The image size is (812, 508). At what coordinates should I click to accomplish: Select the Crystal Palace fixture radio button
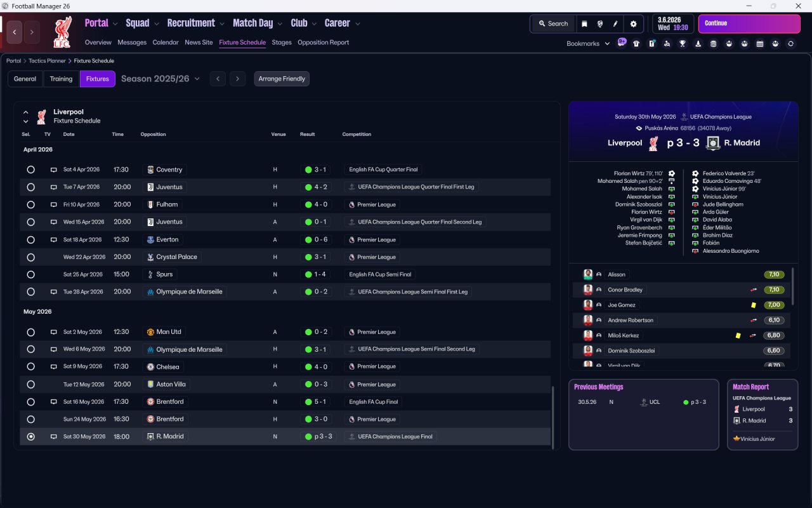[30, 257]
